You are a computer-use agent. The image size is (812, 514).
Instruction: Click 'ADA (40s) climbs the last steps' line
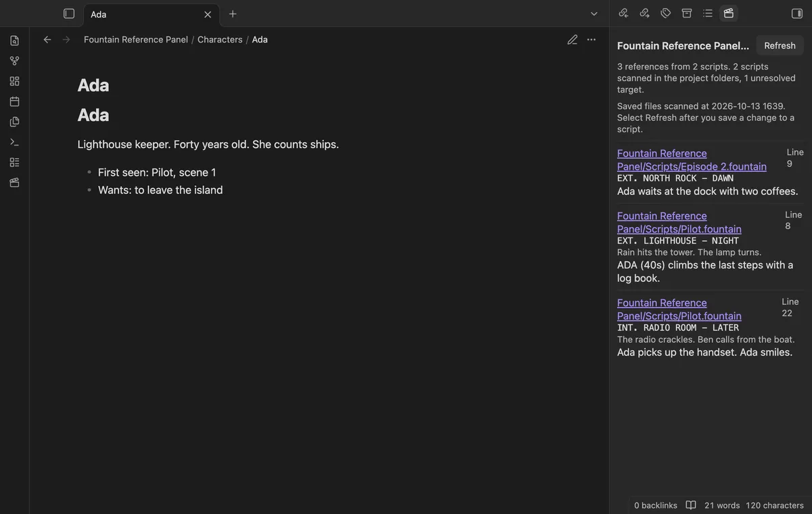pyautogui.click(x=705, y=272)
